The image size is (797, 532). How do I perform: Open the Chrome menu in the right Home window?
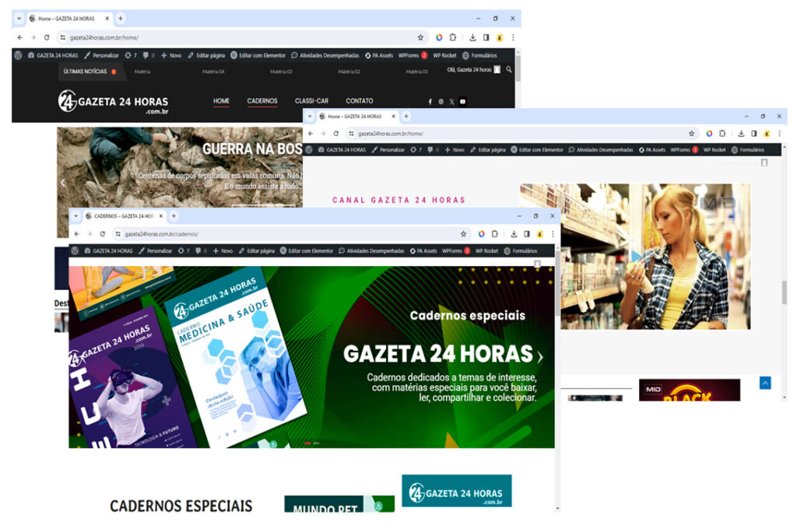click(x=779, y=134)
